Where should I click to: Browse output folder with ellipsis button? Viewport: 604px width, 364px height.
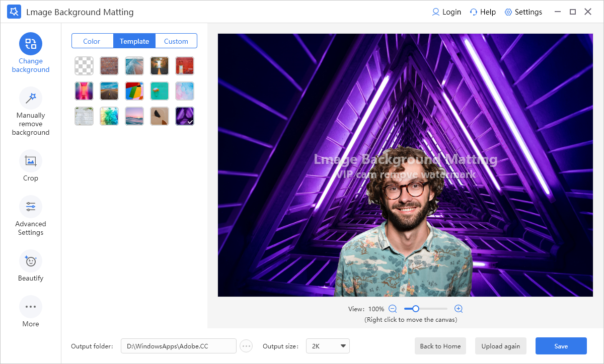click(246, 346)
